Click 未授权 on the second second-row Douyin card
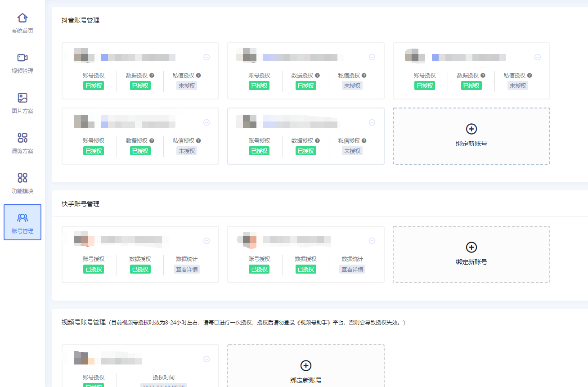This screenshot has width=588, height=387. coord(352,151)
